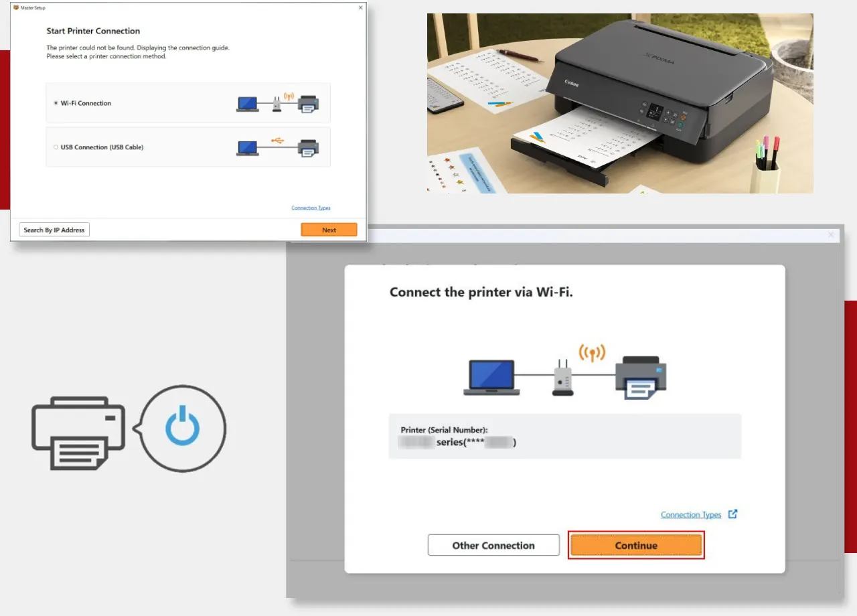Click the Search By IP Address button
The height and width of the screenshot is (616, 857).
tap(54, 230)
